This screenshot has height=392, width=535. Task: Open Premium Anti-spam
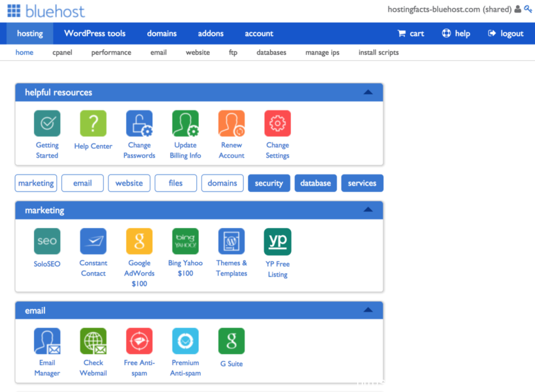(x=185, y=341)
